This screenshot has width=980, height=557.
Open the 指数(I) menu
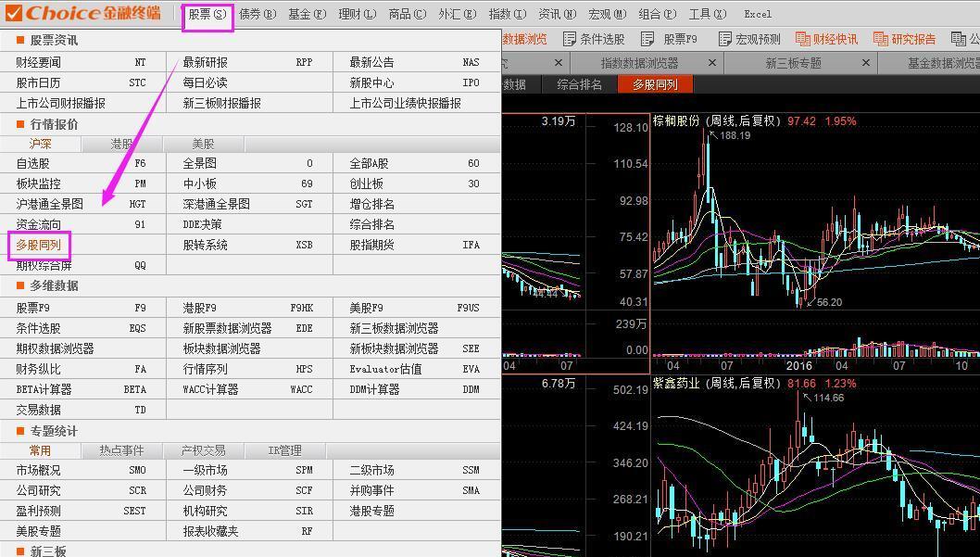pos(507,15)
